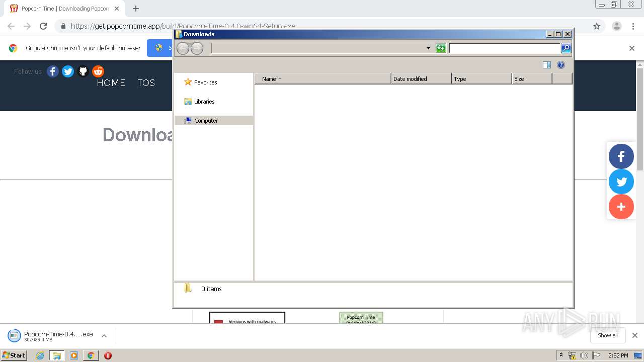
Task: Click the Windows Explorer taskbar button
Action: tap(57, 355)
